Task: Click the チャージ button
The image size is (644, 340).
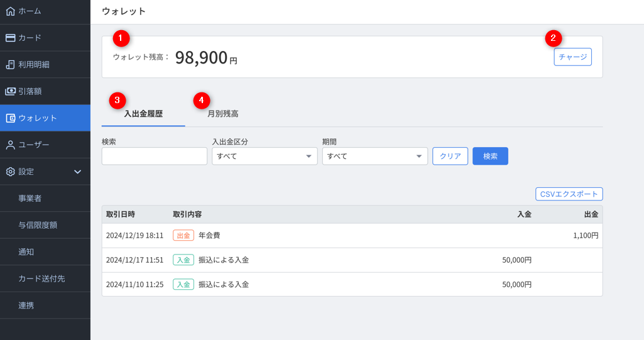Action: point(572,57)
